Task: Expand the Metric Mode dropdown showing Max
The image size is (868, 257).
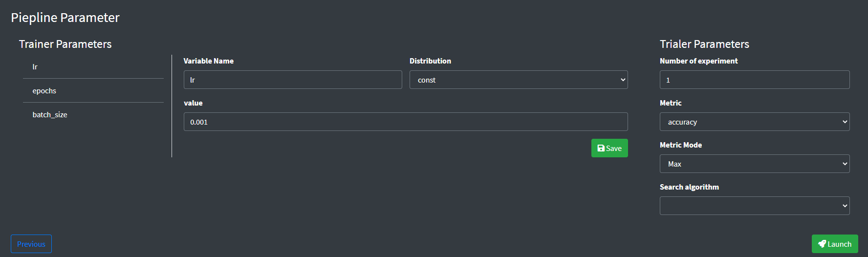Action: coord(755,164)
